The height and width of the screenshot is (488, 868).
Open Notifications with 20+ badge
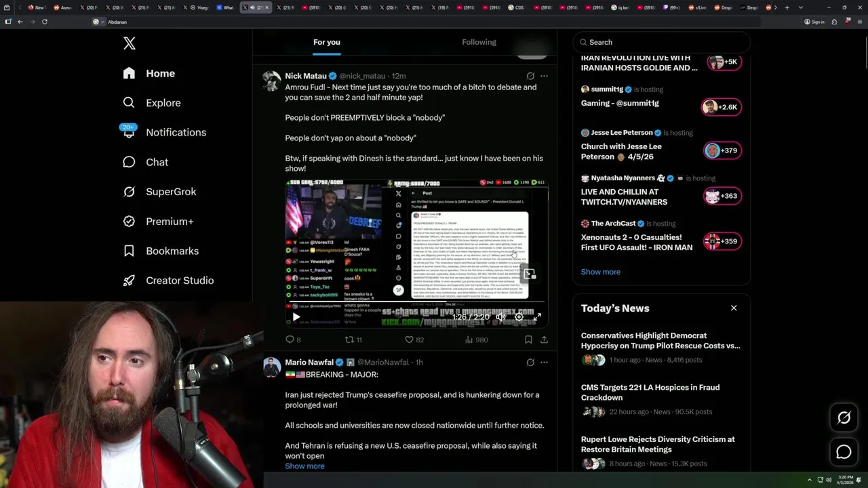point(163,132)
